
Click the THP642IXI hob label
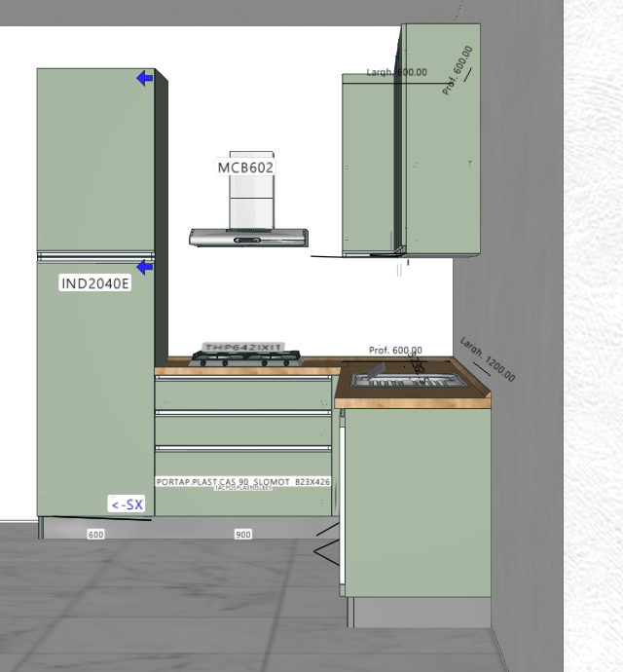coord(243,348)
